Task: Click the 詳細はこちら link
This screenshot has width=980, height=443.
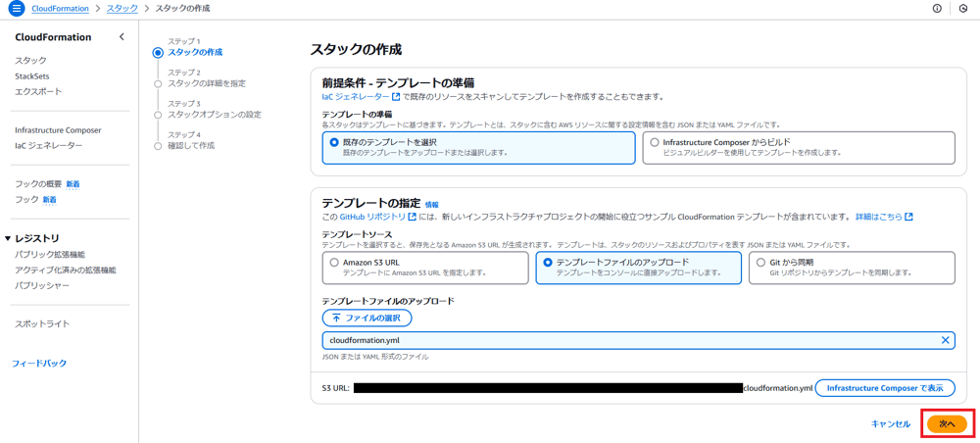Action: coord(884,217)
